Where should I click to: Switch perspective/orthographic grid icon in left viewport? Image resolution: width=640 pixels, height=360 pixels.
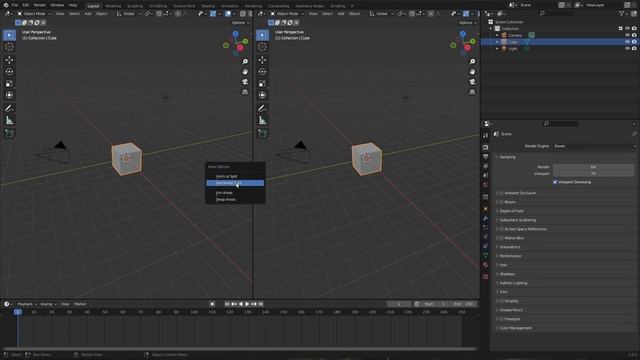point(245,92)
